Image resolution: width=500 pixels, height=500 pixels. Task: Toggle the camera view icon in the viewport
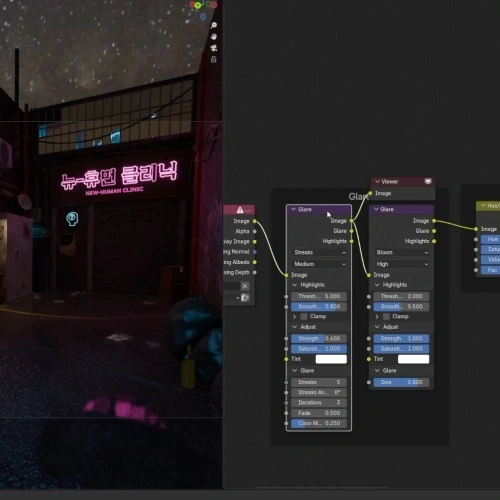click(x=214, y=48)
